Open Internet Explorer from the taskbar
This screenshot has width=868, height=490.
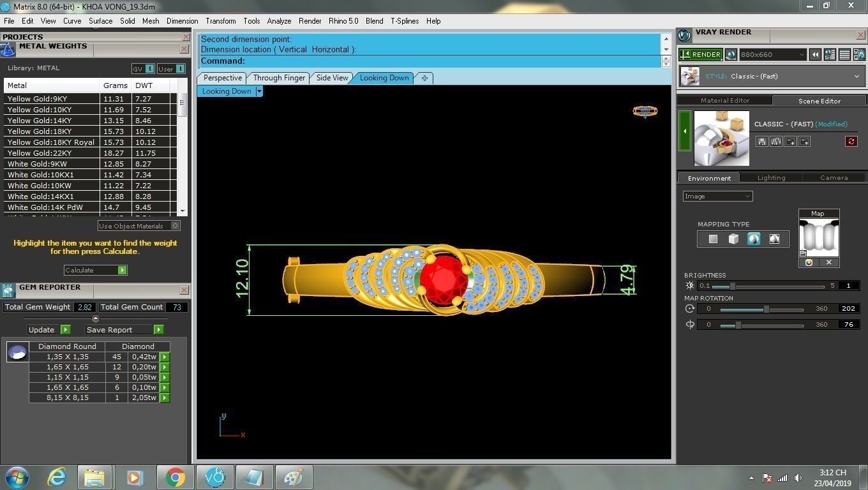tap(56, 477)
